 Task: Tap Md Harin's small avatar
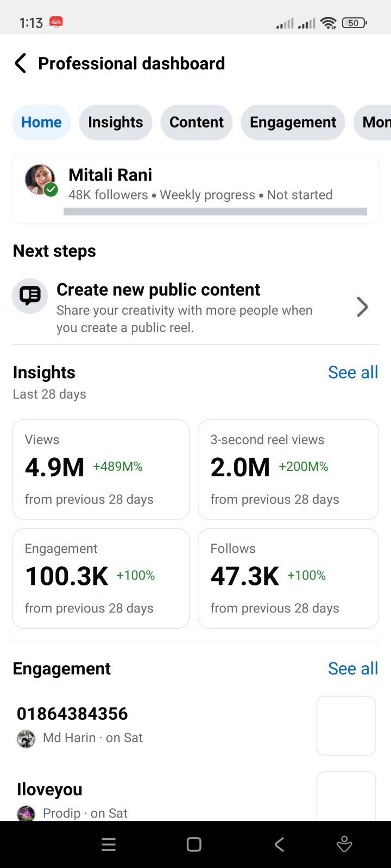click(x=26, y=738)
